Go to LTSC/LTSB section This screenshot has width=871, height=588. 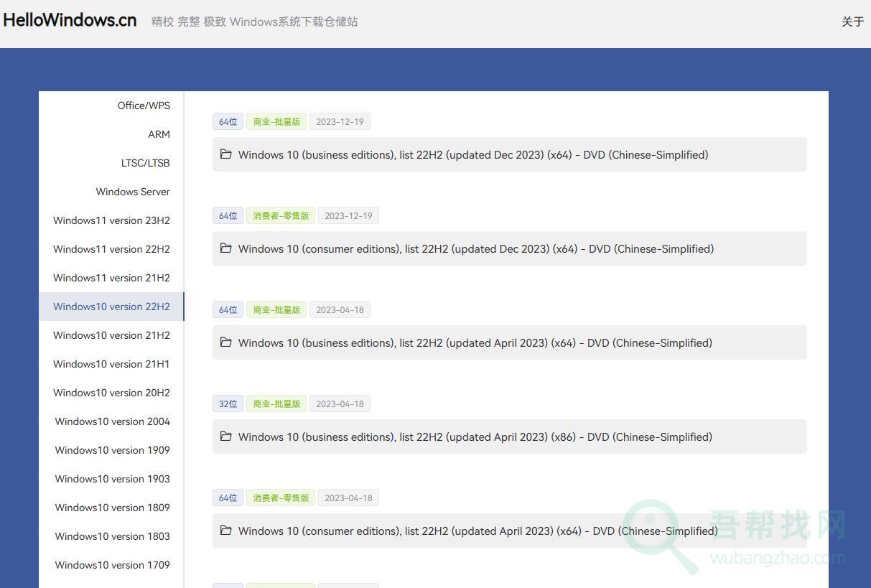[x=145, y=163]
